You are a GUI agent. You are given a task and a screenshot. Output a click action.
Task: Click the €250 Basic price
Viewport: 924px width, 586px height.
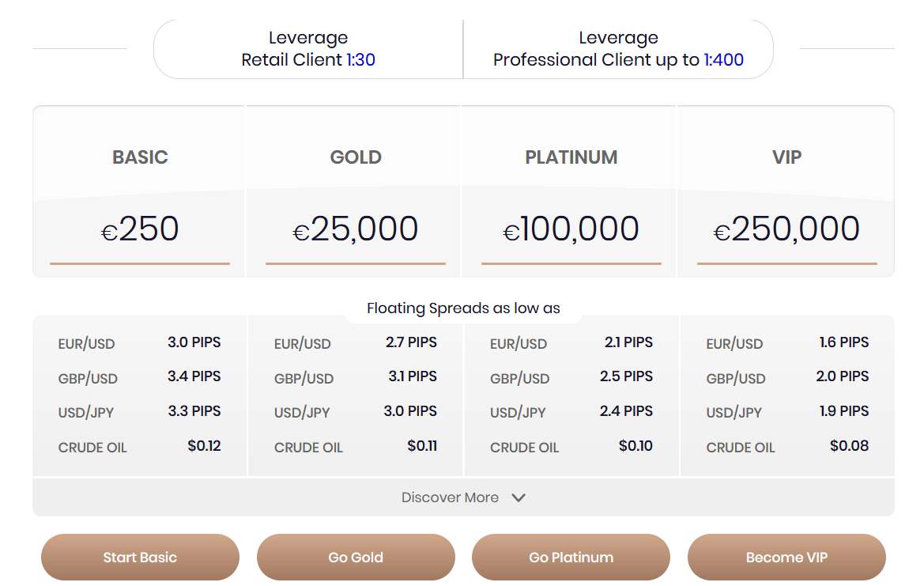pos(140,229)
